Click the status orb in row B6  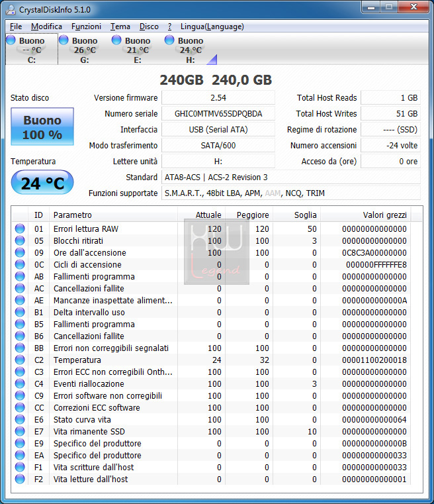pos(20,336)
